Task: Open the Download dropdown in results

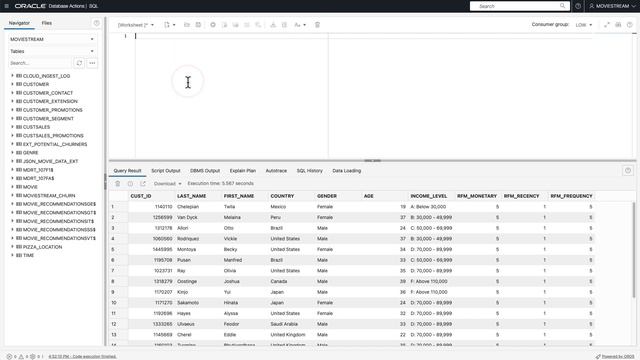Action: click(167, 184)
